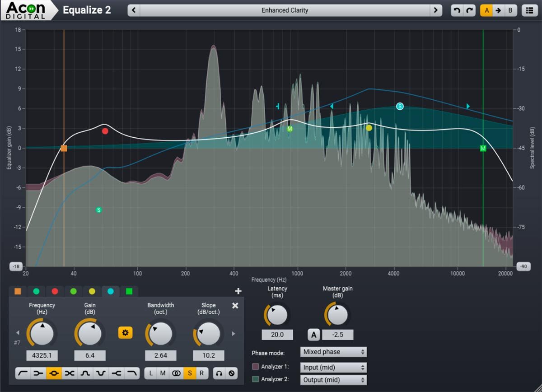
Task: Set band channel to Left (L)
Action: coord(151,373)
